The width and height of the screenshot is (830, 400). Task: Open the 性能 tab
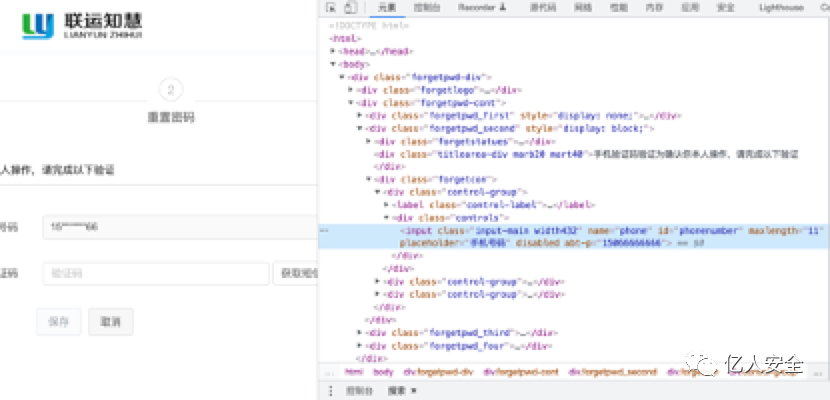618,7
